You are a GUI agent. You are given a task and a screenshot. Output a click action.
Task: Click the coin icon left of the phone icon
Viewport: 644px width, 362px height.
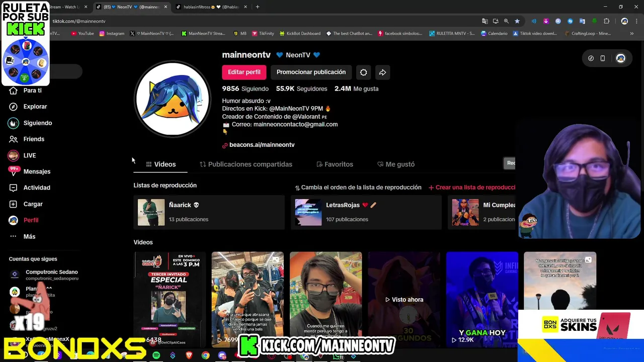pos(591,58)
